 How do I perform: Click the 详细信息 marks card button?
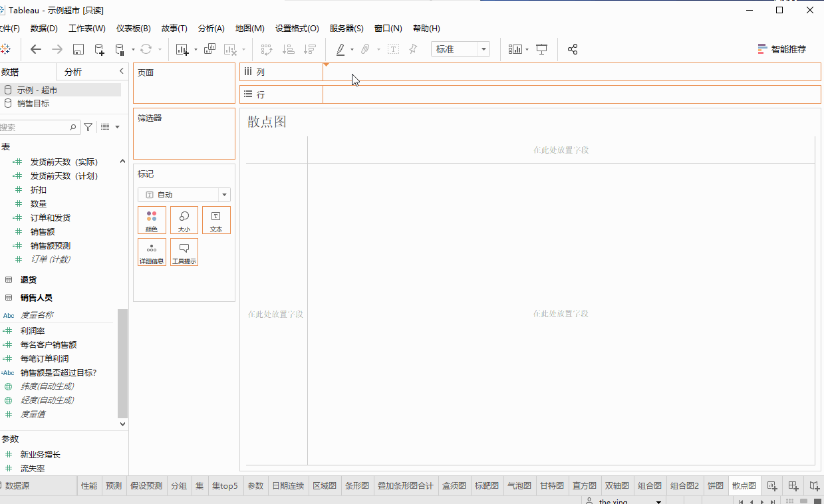tap(152, 252)
